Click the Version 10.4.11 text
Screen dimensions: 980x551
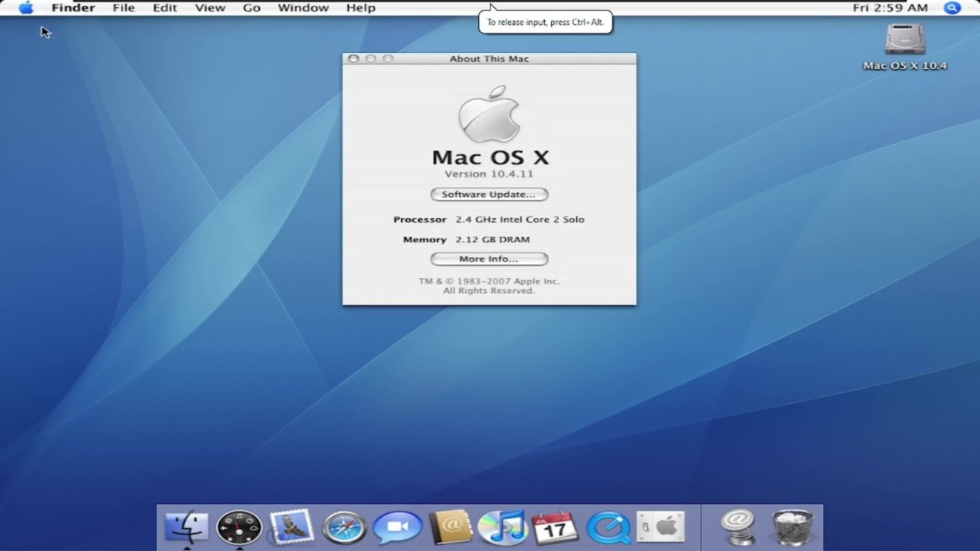(x=489, y=174)
